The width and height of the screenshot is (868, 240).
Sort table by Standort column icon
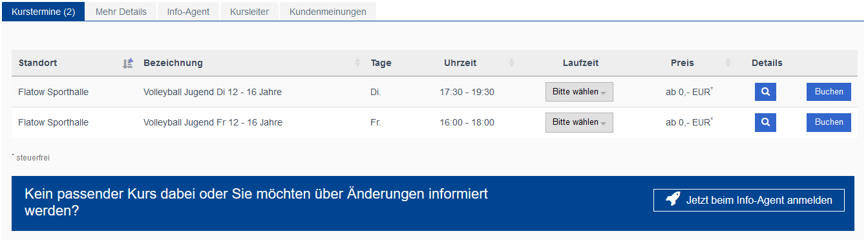[x=128, y=63]
